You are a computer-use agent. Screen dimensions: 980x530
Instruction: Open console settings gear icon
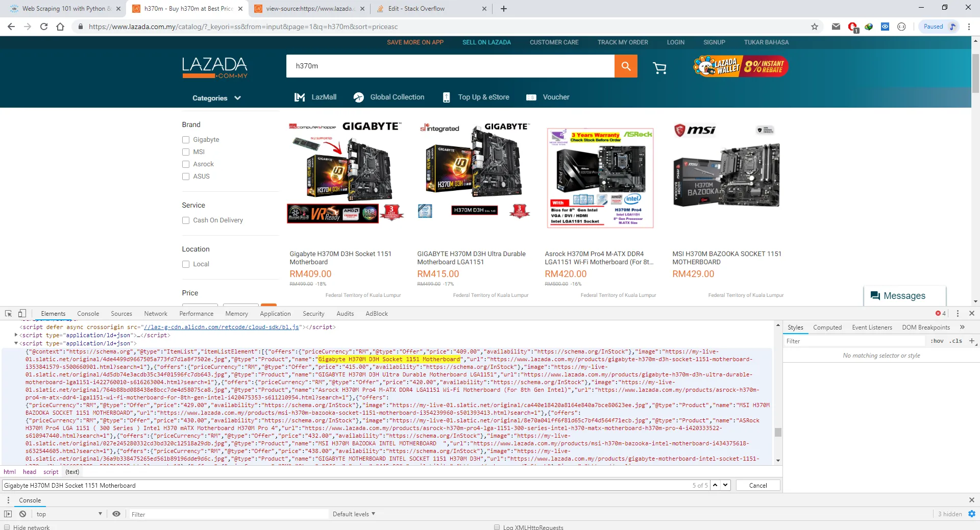(x=971, y=514)
